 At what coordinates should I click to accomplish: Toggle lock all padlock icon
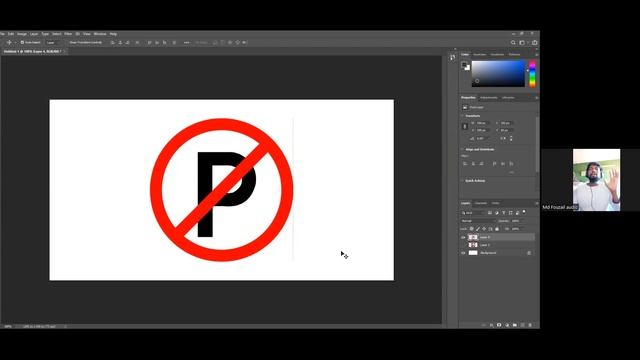point(497,229)
